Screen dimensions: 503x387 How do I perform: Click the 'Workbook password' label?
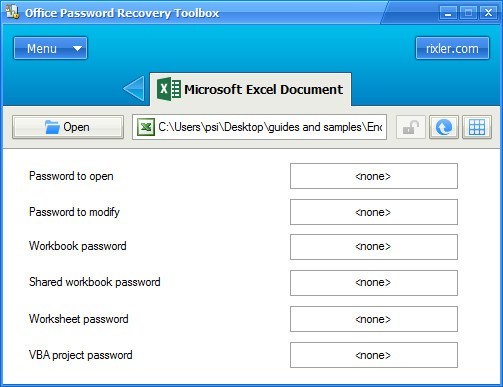pyautogui.click(x=78, y=246)
